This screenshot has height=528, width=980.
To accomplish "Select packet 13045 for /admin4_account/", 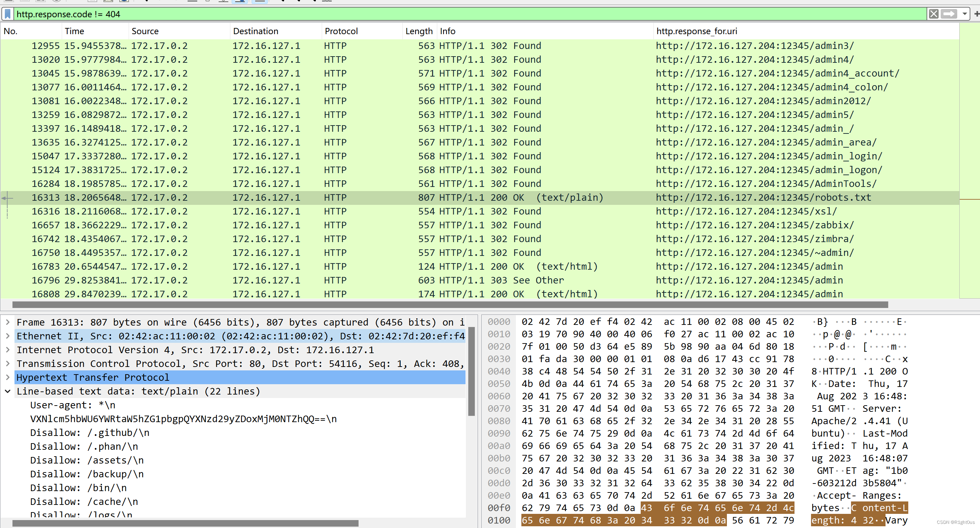I will [x=479, y=73].
